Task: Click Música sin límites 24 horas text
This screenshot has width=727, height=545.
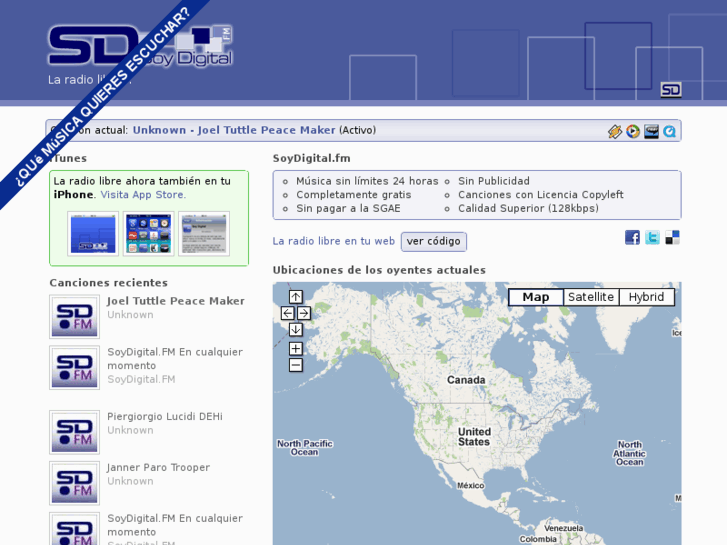Action: (x=367, y=181)
